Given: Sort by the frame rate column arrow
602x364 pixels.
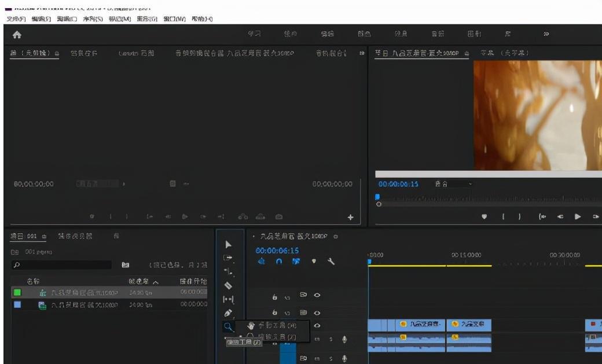Looking at the screenshot, I should pos(156,282).
